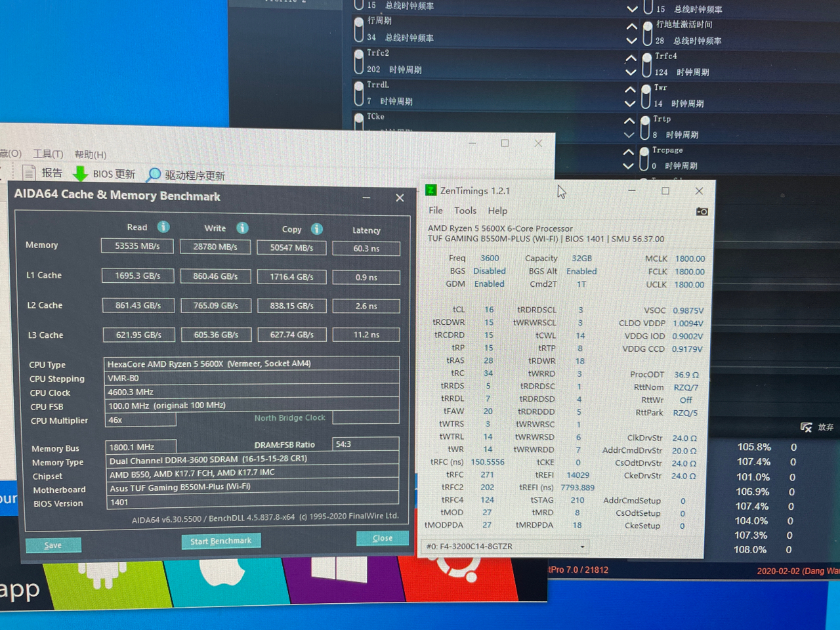Click the Start Benchmark button
The width and height of the screenshot is (840, 630).
tap(221, 541)
